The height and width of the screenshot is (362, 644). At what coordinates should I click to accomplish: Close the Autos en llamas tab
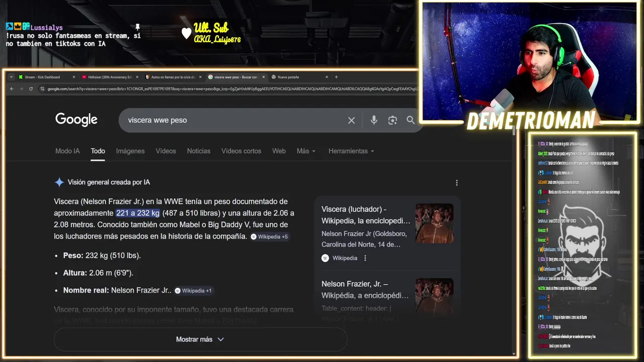point(200,77)
